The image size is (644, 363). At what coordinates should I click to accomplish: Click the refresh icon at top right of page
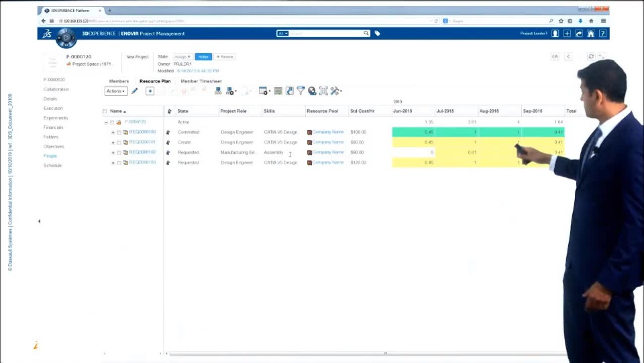pyautogui.click(x=591, y=56)
